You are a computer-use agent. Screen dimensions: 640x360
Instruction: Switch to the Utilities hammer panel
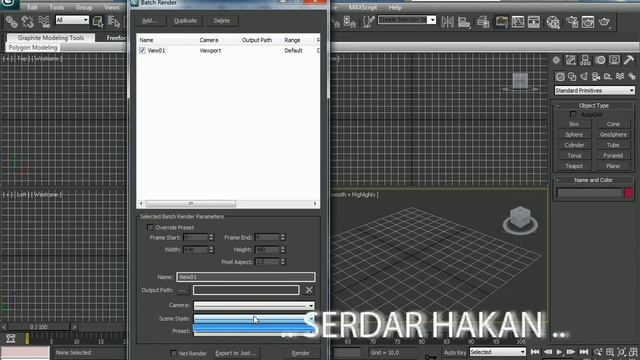pos(629,60)
